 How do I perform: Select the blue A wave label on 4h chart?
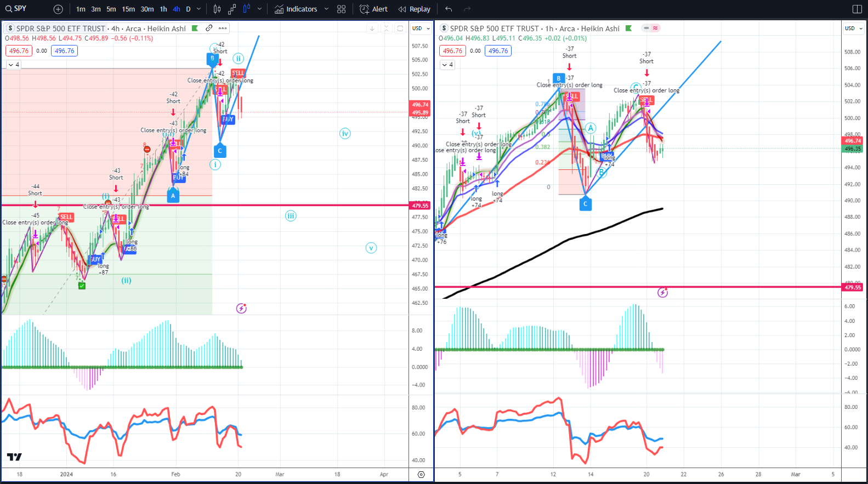click(x=173, y=195)
